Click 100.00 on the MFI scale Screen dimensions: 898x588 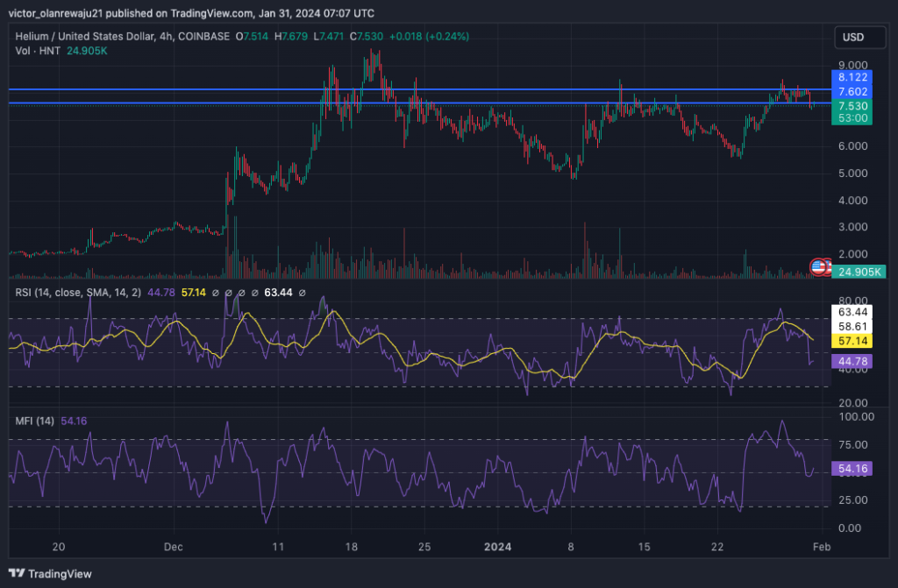point(856,417)
